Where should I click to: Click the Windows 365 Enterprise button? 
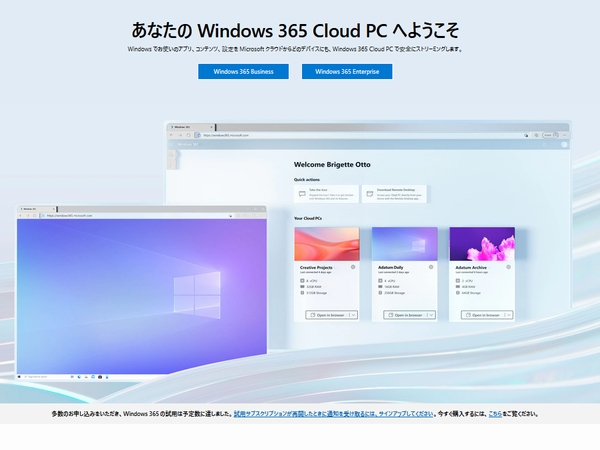[x=347, y=72]
